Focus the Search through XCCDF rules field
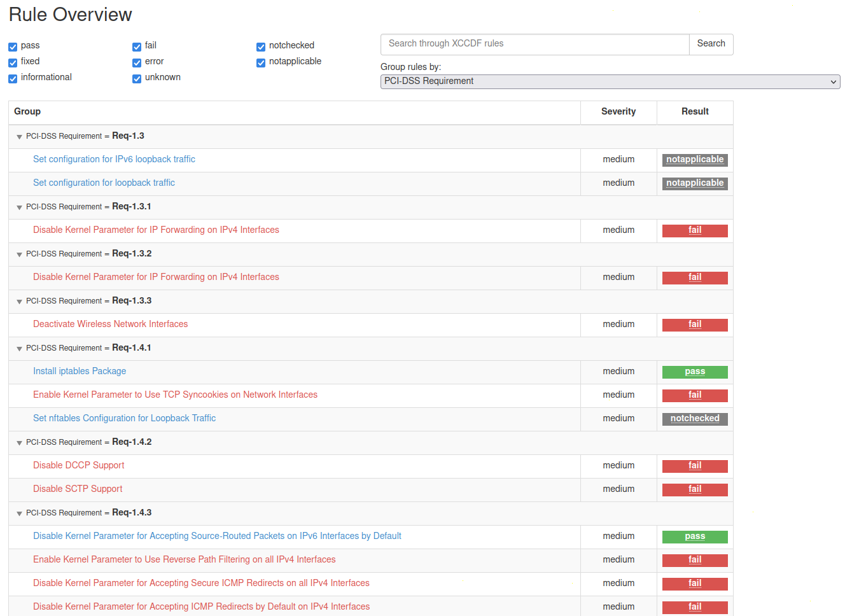845x616 pixels. (534, 44)
